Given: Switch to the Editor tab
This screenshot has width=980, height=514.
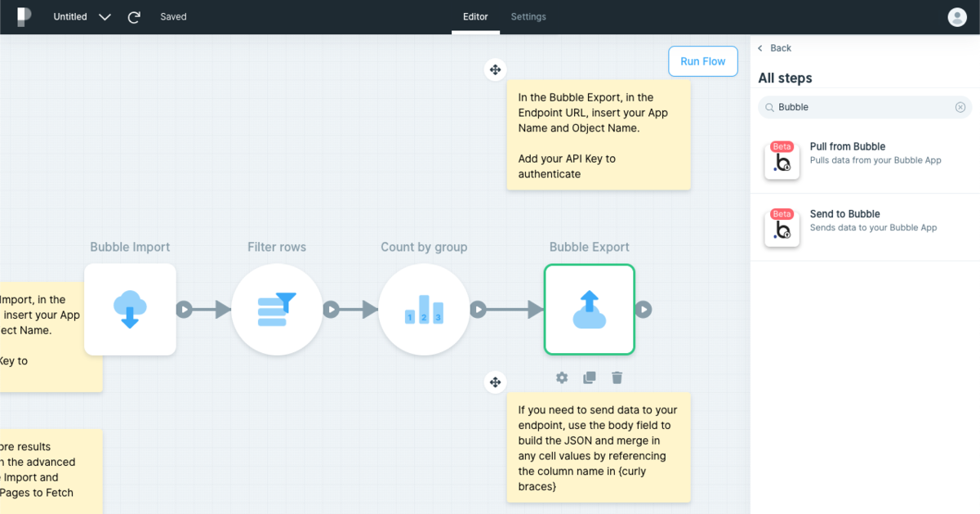Looking at the screenshot, I should (x=475, y=16).
